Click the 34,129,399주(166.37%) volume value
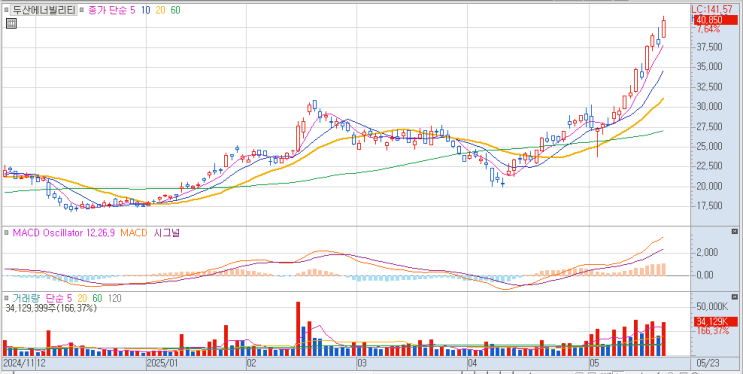This screenshot has width=743, height=374. click(x=51, y=308)
